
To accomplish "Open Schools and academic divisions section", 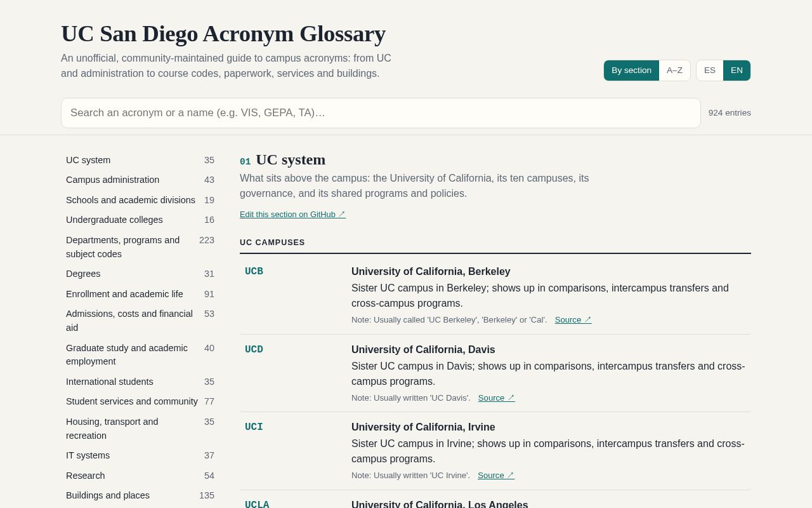I will pos(140,200).
